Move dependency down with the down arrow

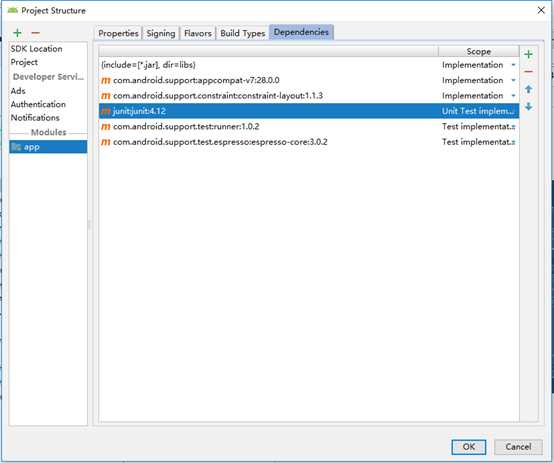(x=529, y=106)
